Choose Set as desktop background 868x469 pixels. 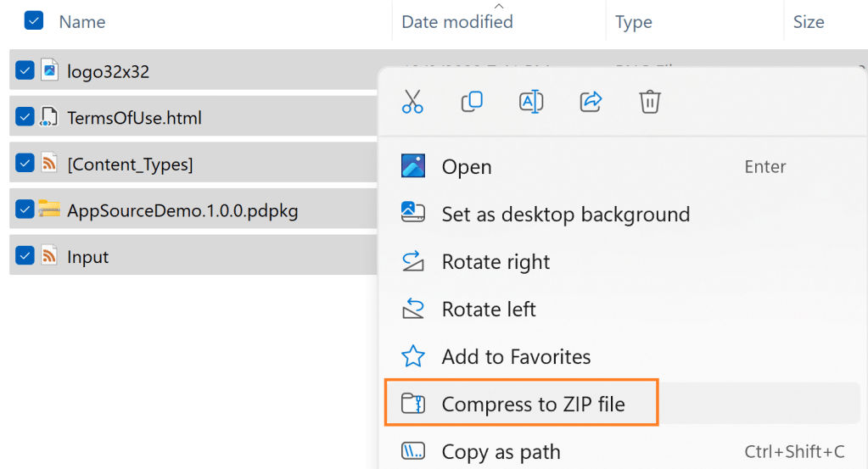point(565,215)
